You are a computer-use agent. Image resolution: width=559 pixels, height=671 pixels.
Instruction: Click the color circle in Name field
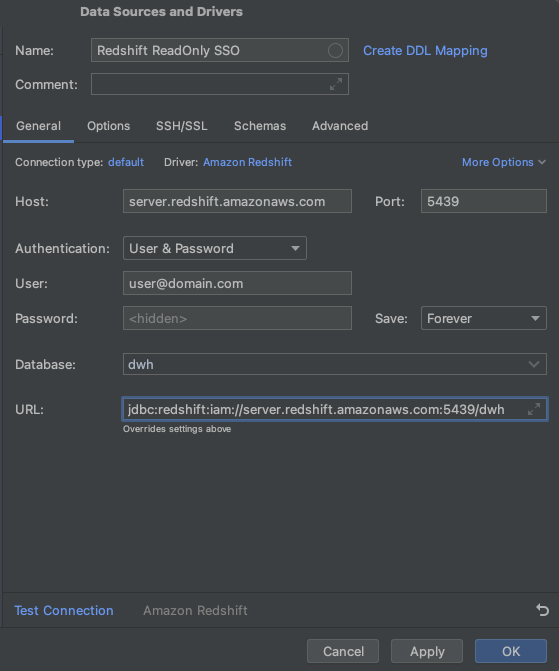pyautogui.click(x=335, y=50)
